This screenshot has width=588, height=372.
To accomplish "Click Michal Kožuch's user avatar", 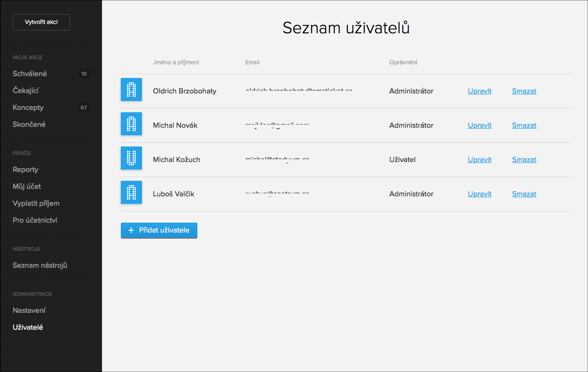I will coord(131,158).
